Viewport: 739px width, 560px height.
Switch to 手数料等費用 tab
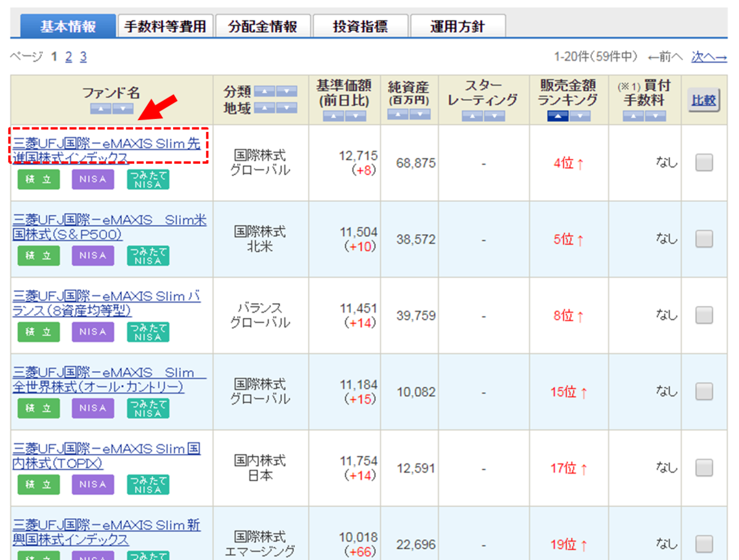point(164,26)
